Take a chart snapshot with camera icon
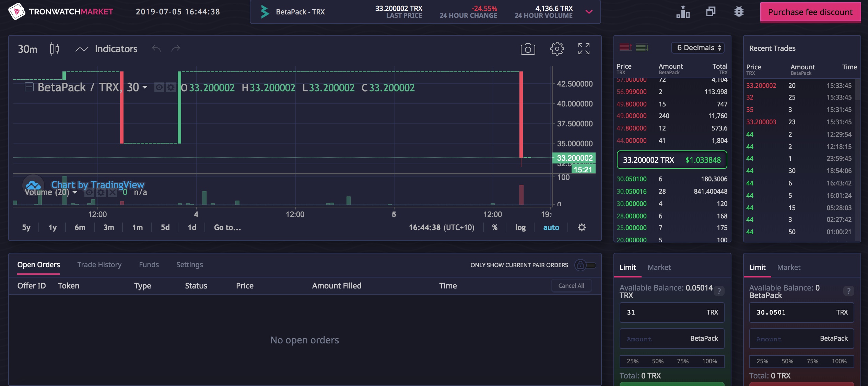868x386 pixels. click(x=528, y=49)
